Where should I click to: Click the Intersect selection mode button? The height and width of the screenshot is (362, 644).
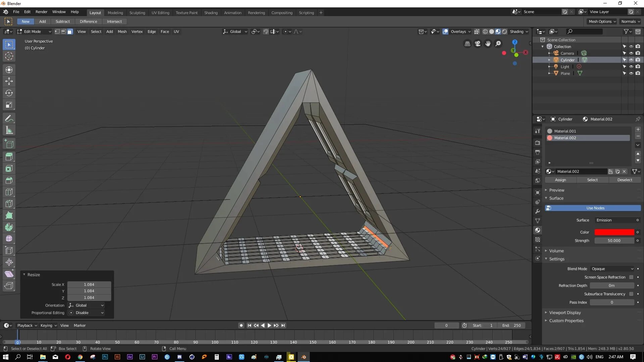click(x=114, y=21)
